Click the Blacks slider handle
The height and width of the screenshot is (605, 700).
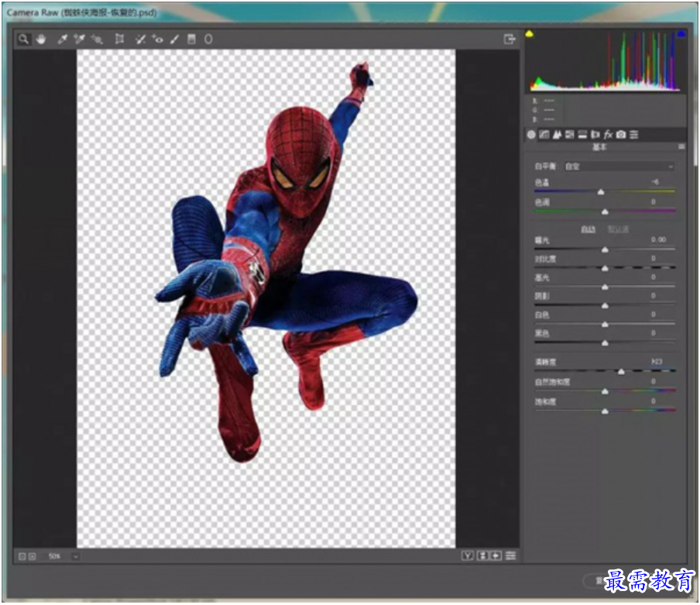point(605,343)
